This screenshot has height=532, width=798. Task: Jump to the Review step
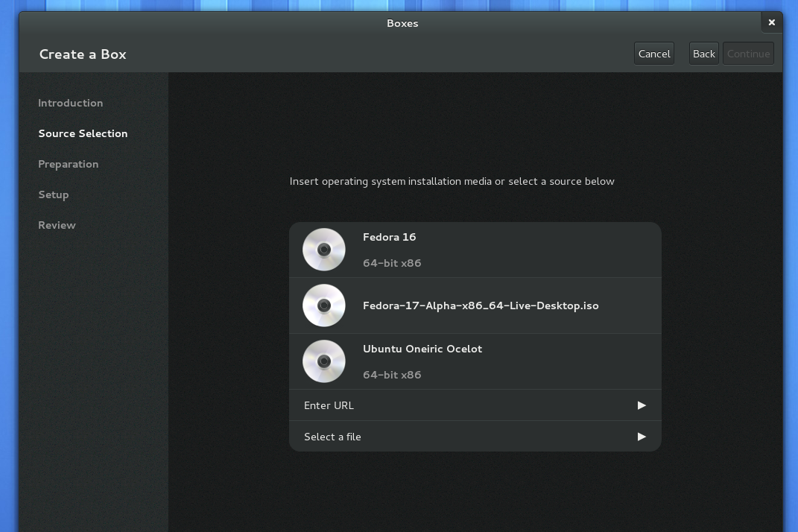pos(57,225)
